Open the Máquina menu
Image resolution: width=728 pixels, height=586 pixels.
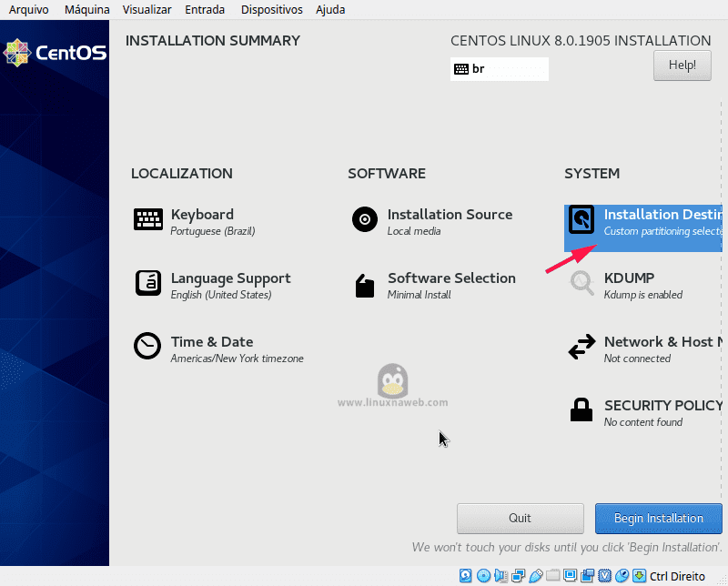click(x=86, y=10)
